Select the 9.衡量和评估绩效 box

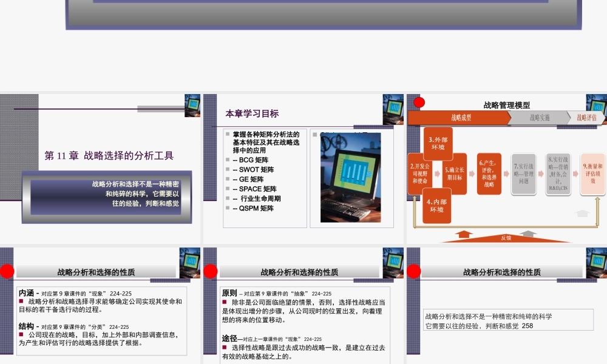(x=592, y=174)
